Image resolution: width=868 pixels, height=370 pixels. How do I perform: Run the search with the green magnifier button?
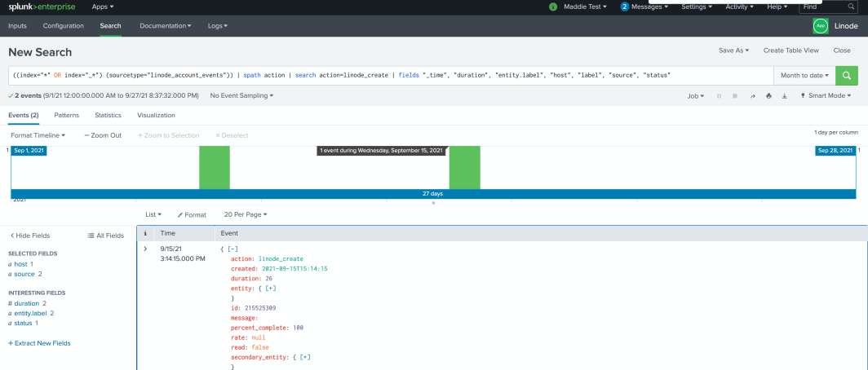tap(847, 75)
